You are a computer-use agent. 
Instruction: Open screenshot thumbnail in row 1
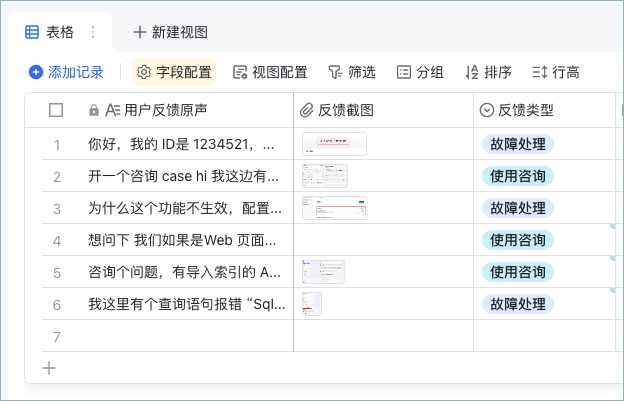click(x=334, y=144)
